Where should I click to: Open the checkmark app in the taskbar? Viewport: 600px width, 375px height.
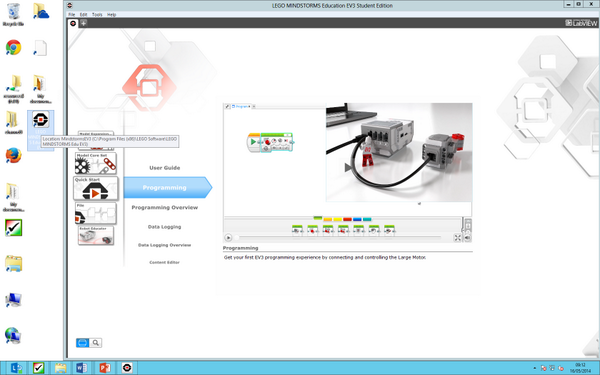[38, 368]
